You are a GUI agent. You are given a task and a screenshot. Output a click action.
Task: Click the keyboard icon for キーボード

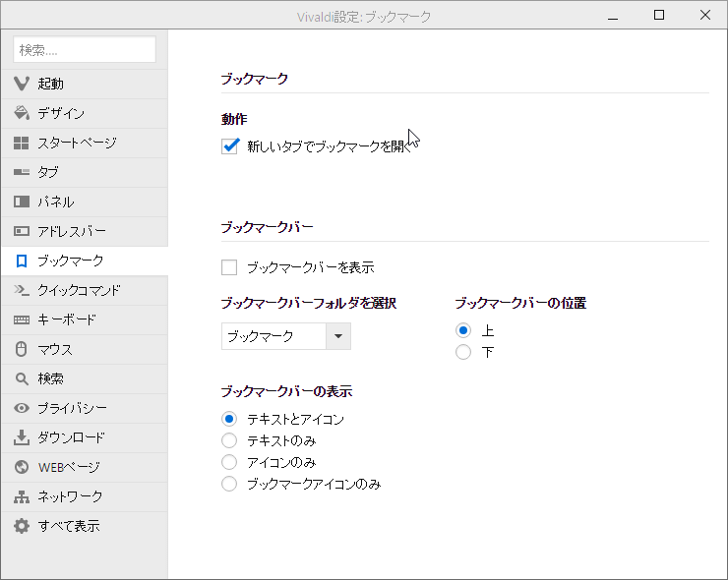pyautogui.click(x=22, y=319)
